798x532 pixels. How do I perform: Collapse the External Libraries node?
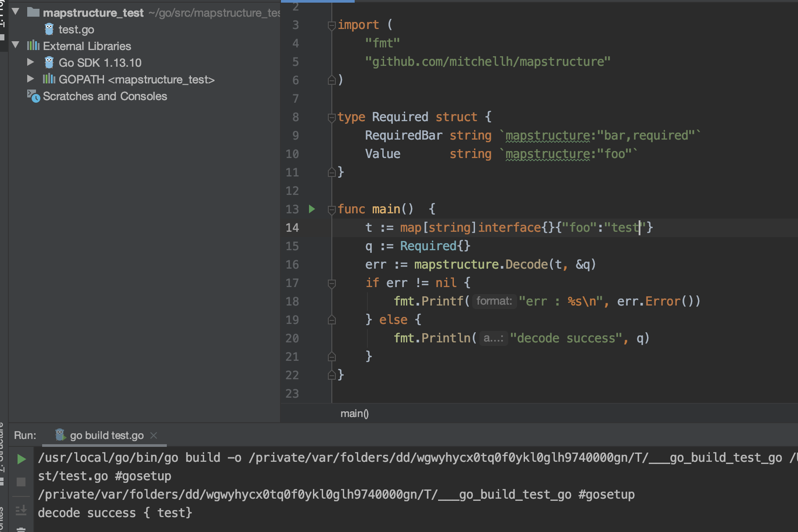pyautogui.click(x=16, y=45)
